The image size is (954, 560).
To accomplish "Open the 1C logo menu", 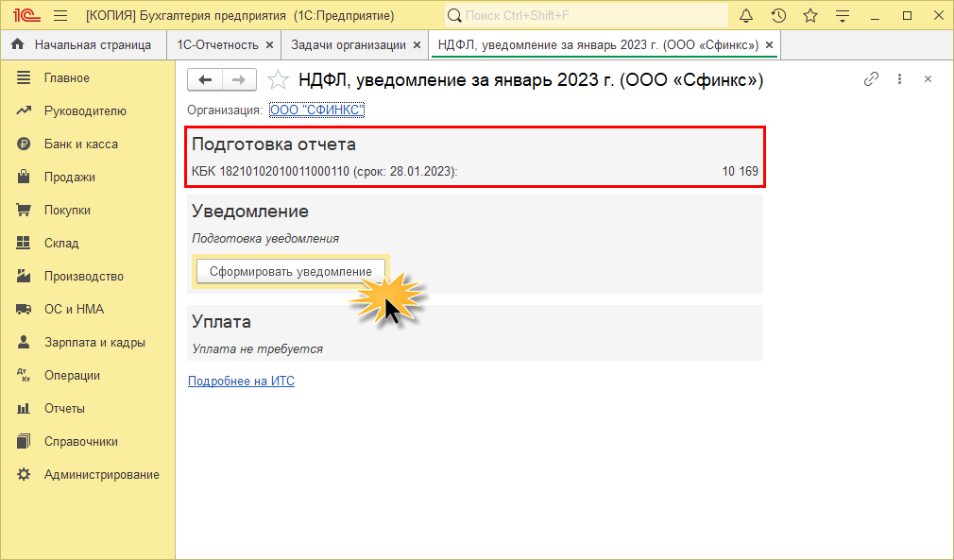I will [26, 15].
